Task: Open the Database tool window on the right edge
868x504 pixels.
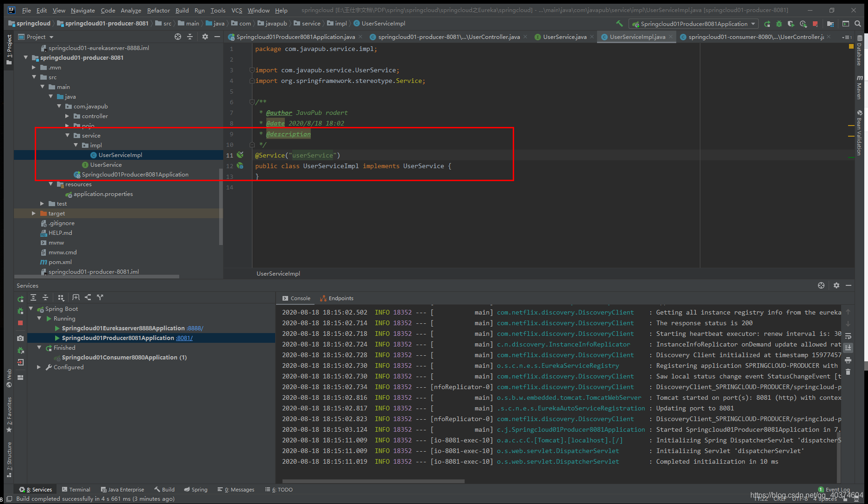Action: pos(860,50)
